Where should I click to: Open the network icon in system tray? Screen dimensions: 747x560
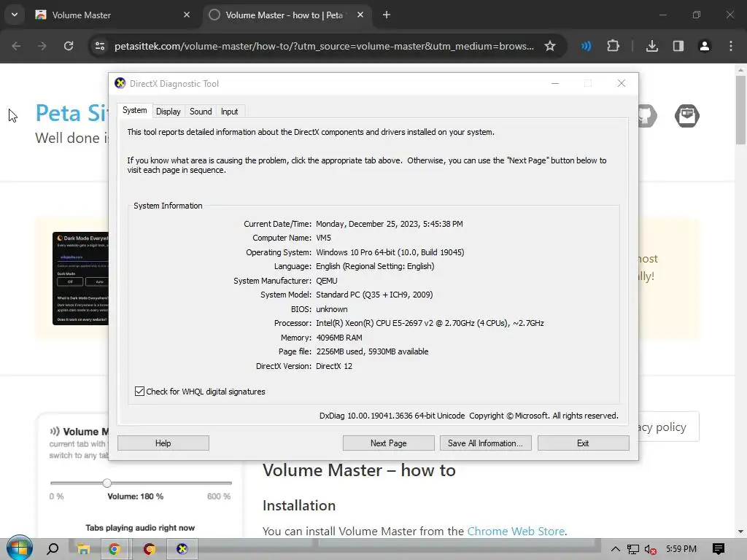click(633, 549)
